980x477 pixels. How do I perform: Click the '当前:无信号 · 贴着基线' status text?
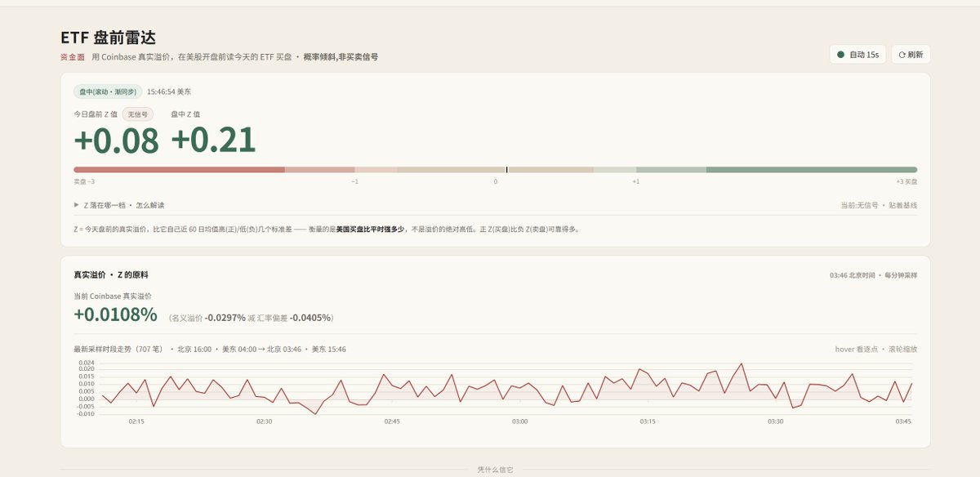(879, 205)
